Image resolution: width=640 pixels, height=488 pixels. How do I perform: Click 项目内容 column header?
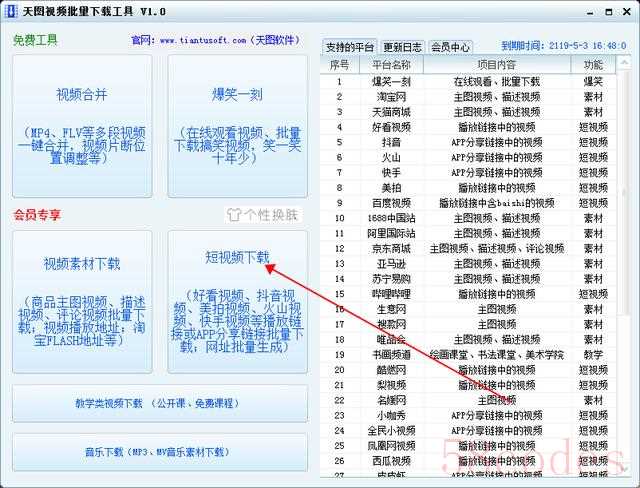[x=497, y=64]
